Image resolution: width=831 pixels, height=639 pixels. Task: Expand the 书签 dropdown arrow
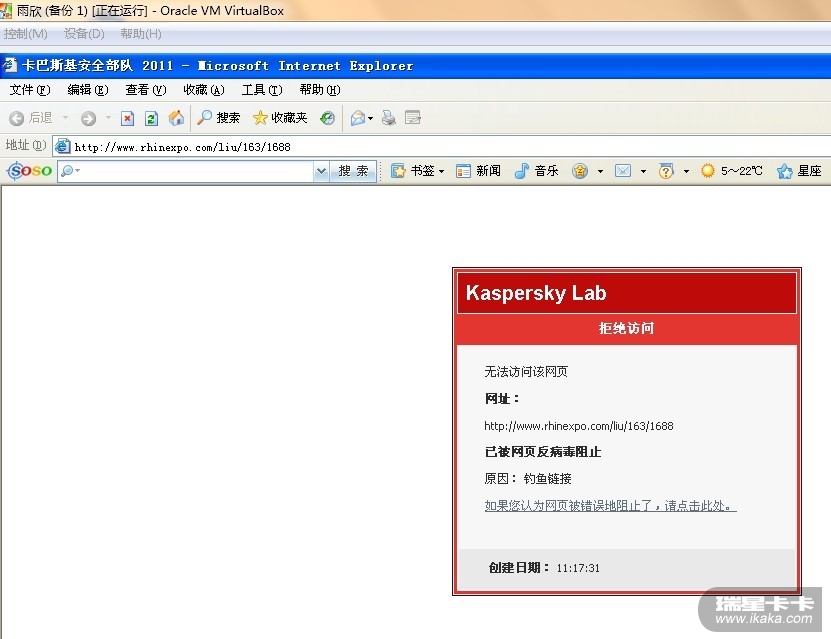coord(441,171)
